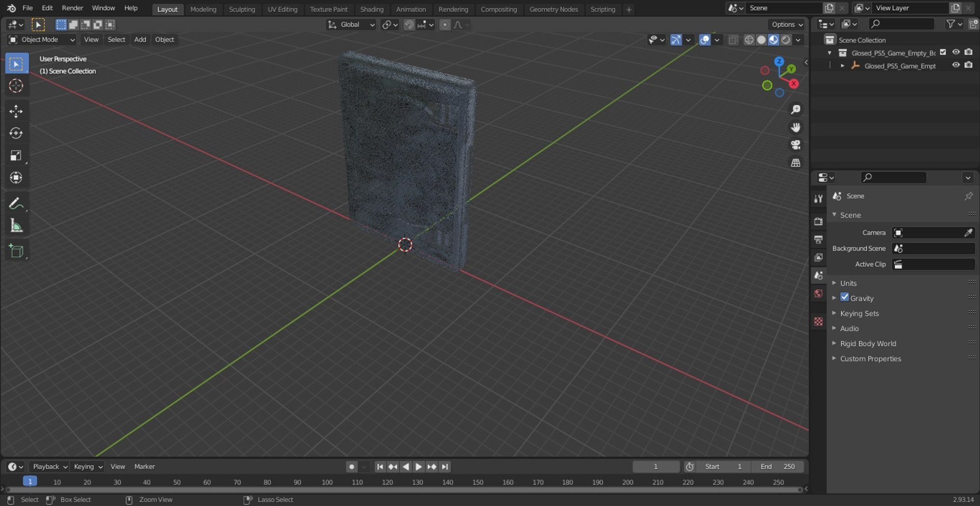Viewport: 980px width, 506px height.
Task: Select the Cursor tool in left toolbar
Action: (x=16, y=86)
